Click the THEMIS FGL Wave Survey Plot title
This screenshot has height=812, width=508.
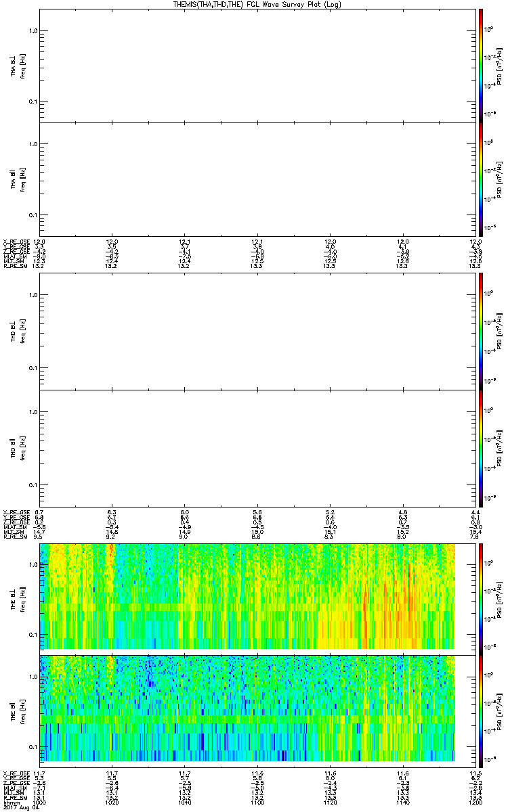257,4
